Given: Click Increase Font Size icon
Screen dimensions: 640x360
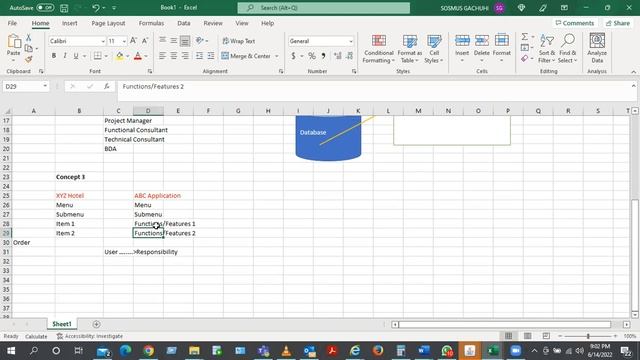Looking at the screenshot, I should 133,41.
